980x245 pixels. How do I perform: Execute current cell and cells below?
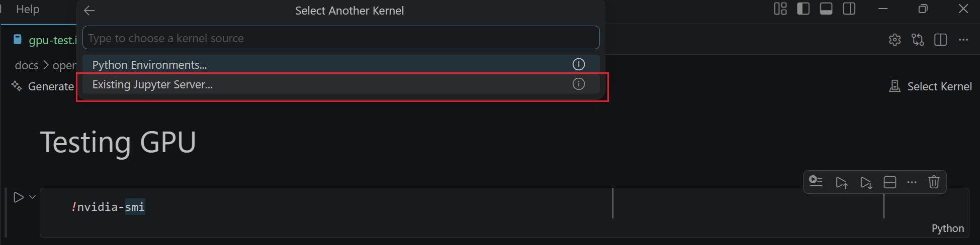866,182
